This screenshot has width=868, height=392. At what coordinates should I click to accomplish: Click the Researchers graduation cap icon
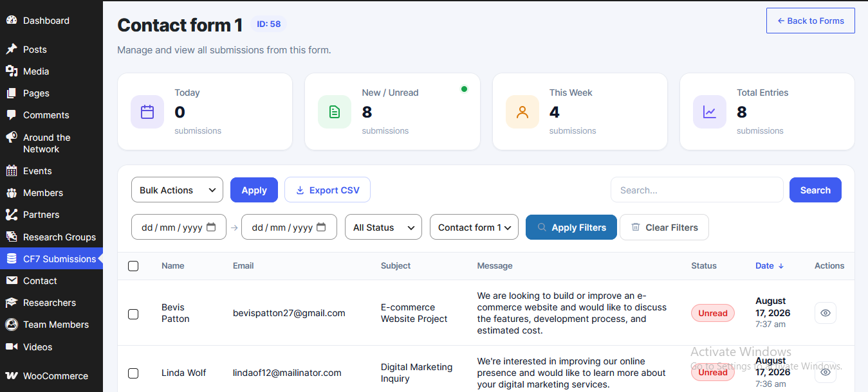tap(12, 303)
